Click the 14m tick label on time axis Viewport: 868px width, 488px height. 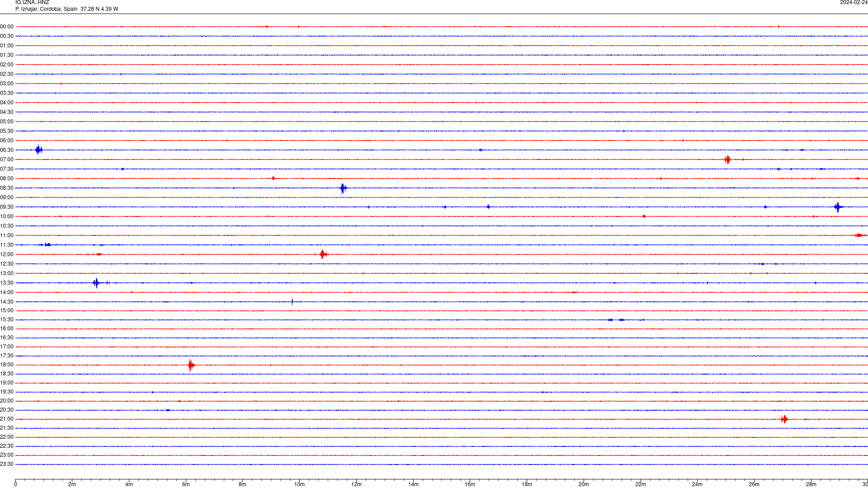tap(413, 484)
